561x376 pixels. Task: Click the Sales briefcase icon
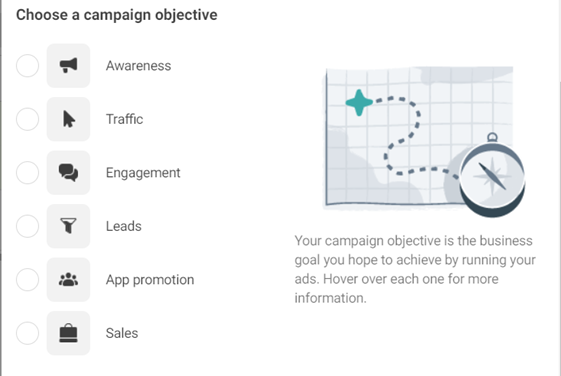68,333
